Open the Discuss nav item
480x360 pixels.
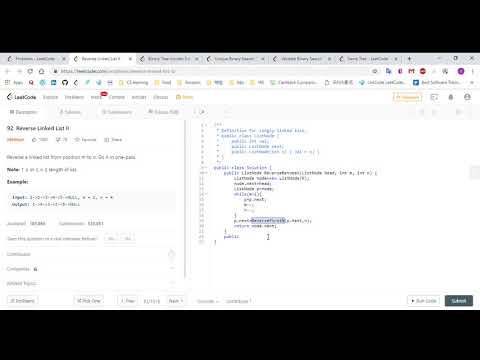[x=160, y=97]
